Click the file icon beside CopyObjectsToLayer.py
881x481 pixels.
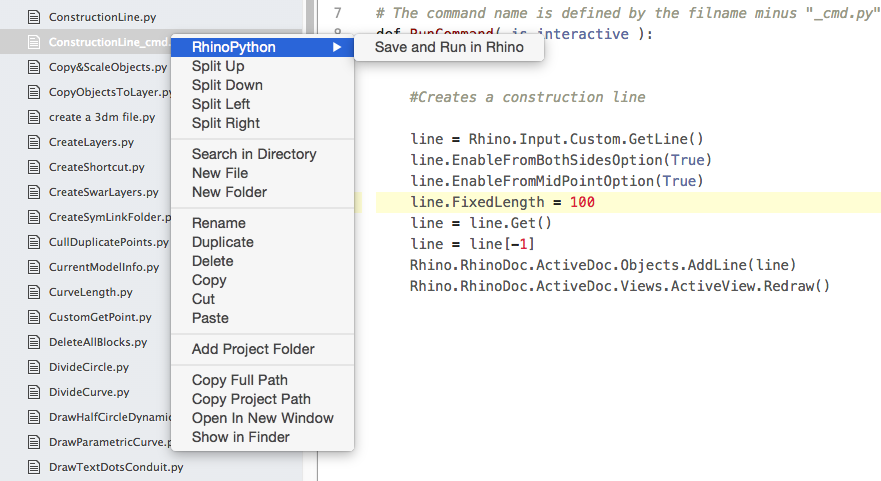34,92
